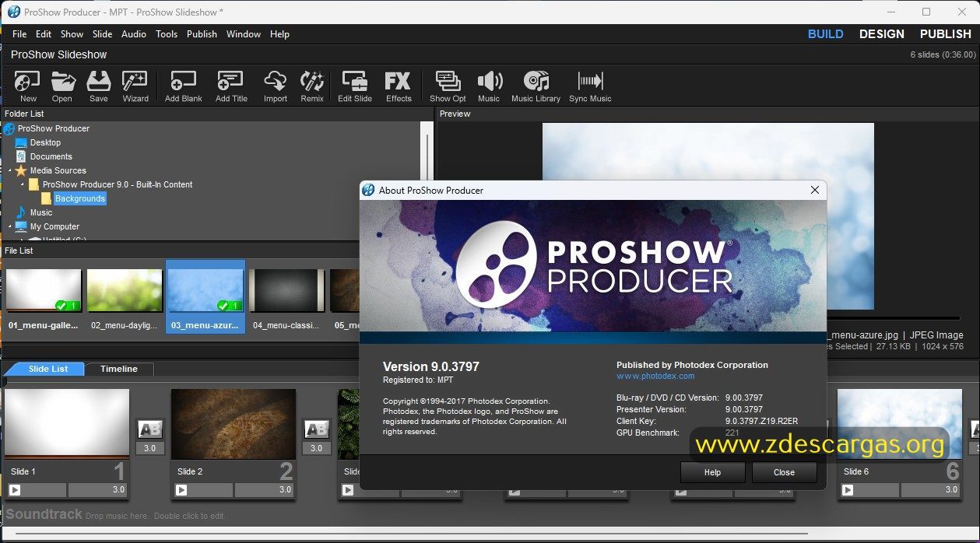
Task: Open the FX Effects tool
Action: tap(399, 86)
